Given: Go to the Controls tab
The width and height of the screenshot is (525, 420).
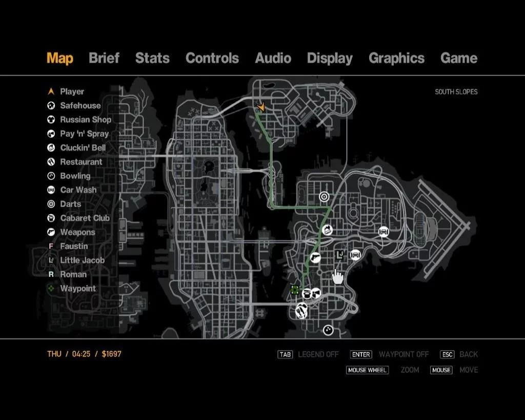Looking at the screenshot, I should coord(212,58).
